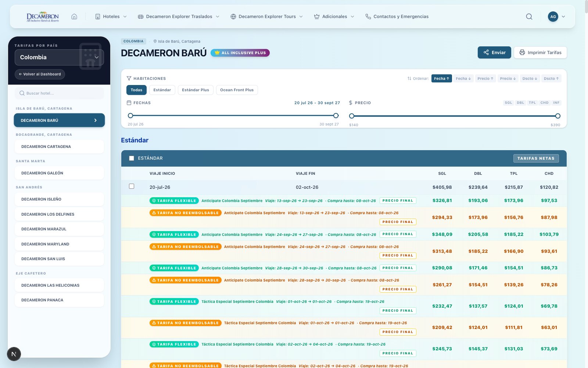
Task: Open the Adicionales dropdown
Action: 334,17
